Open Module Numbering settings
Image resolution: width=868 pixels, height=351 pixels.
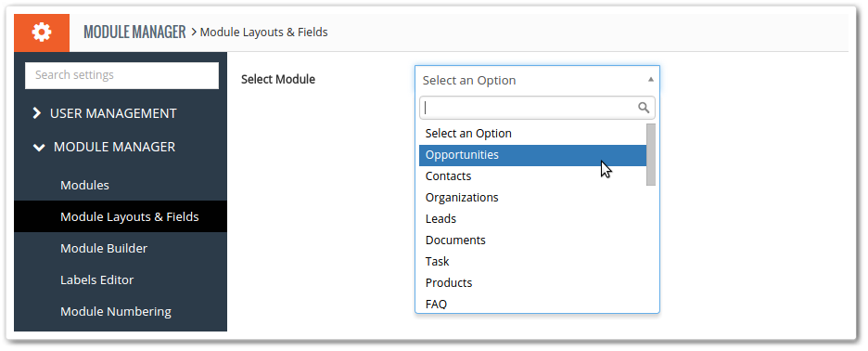116,312
